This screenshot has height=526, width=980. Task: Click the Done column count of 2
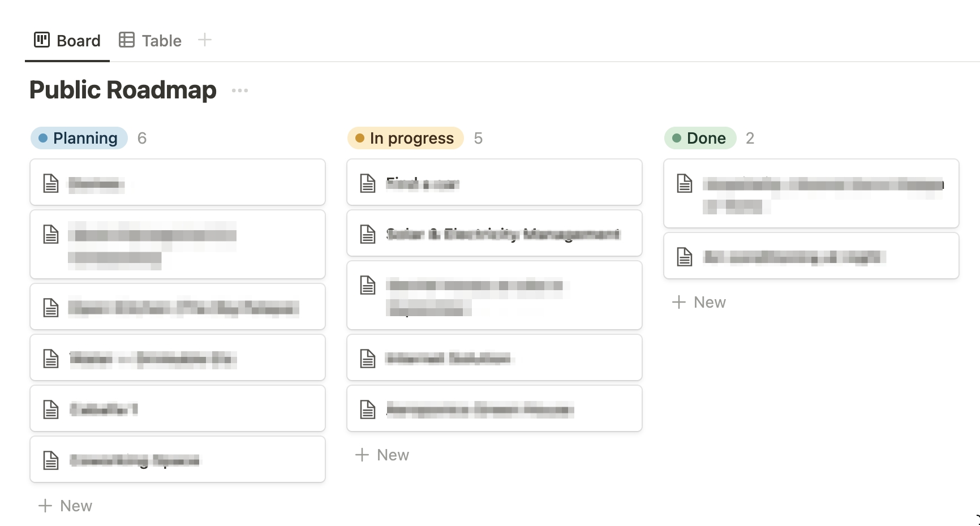pyautogui.click(x=750, y=139)
